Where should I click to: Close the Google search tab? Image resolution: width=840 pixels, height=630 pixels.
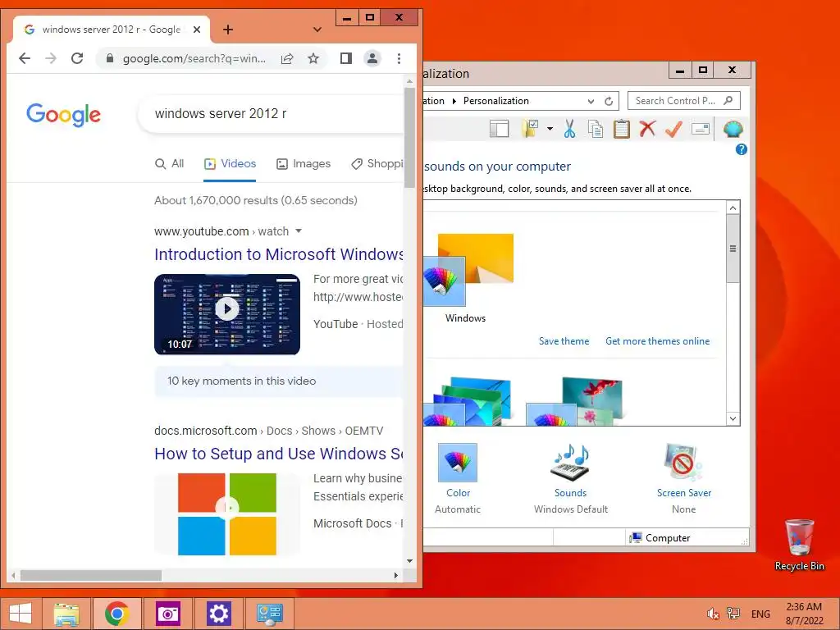click(x=197, y=30)
